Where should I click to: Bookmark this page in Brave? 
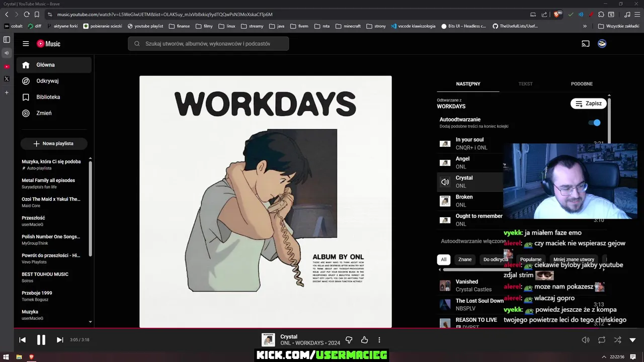[x=37, y=15]
